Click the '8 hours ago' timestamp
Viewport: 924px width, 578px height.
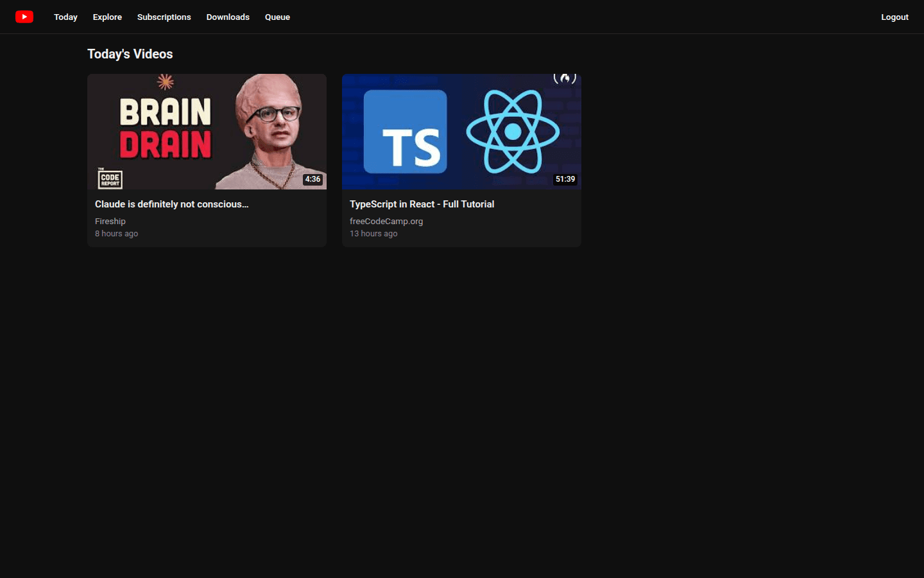116,234
